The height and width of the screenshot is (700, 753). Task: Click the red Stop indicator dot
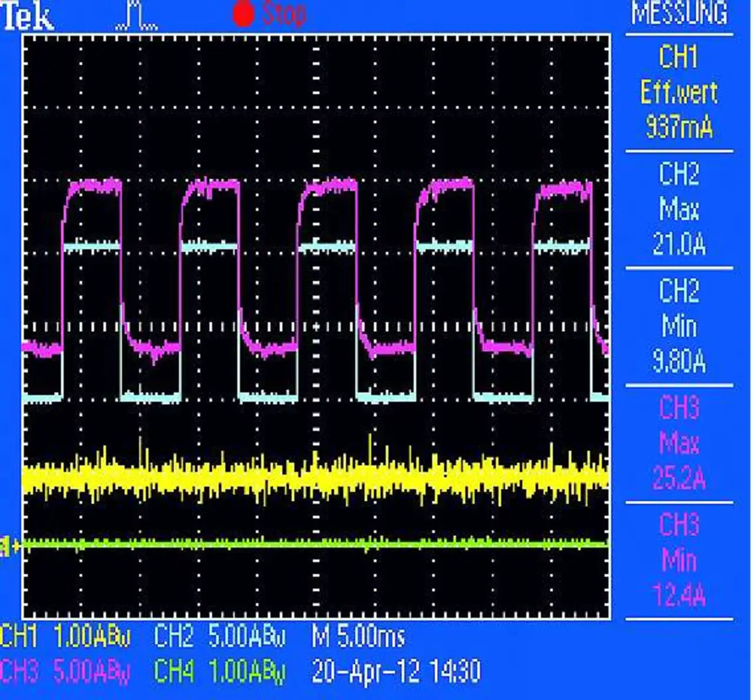243,14
